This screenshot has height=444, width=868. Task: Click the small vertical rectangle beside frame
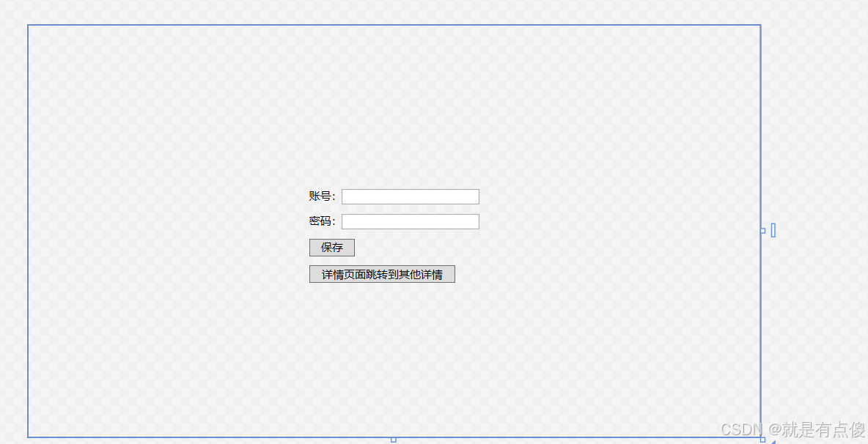tap(773, 231)
